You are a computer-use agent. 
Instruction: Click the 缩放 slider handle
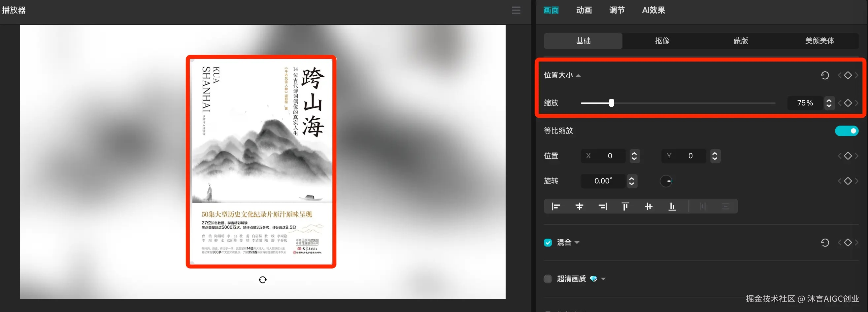[x=611, y=103]
